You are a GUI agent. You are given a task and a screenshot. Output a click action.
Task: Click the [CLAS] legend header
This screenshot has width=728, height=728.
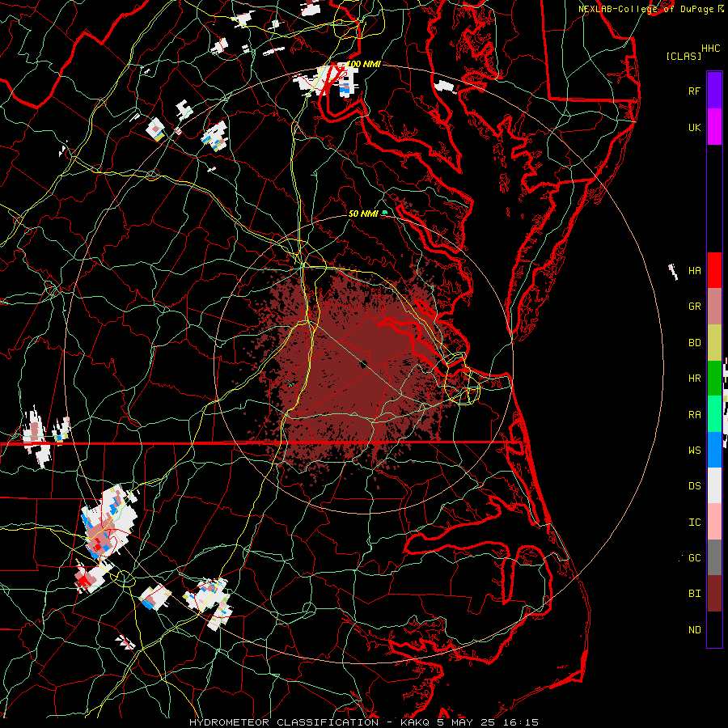pyautogui.click(x=684, y=56)
